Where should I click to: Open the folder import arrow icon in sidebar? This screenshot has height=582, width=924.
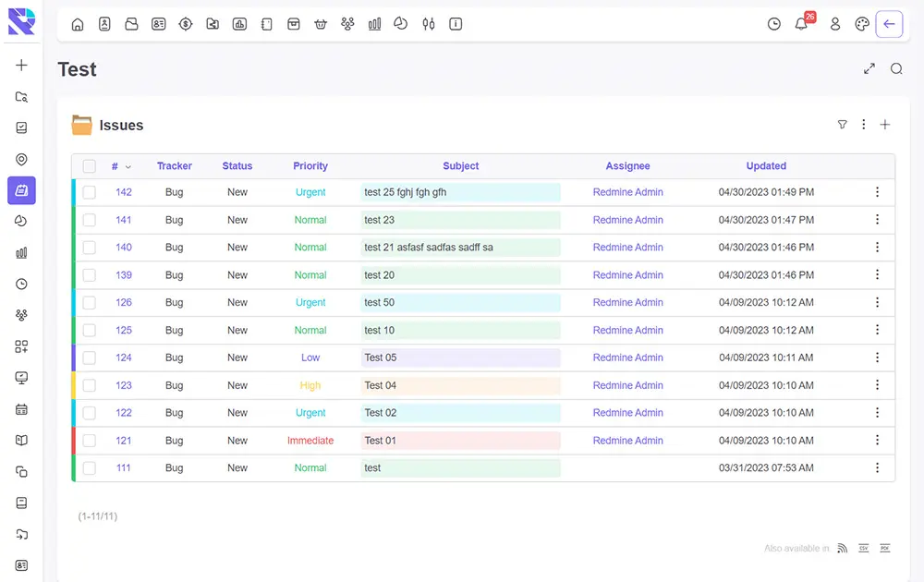tap(21, 534)
